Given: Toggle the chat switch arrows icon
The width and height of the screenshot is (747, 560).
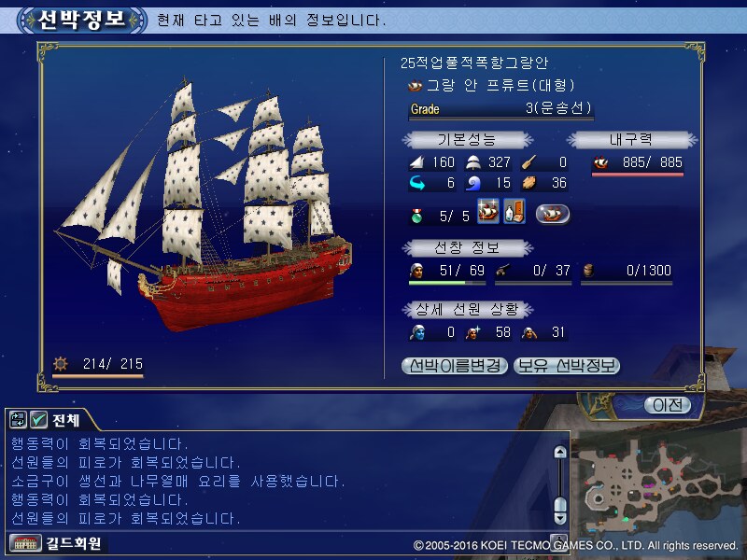Looking at the screenshot, I should tap(18, 419).
